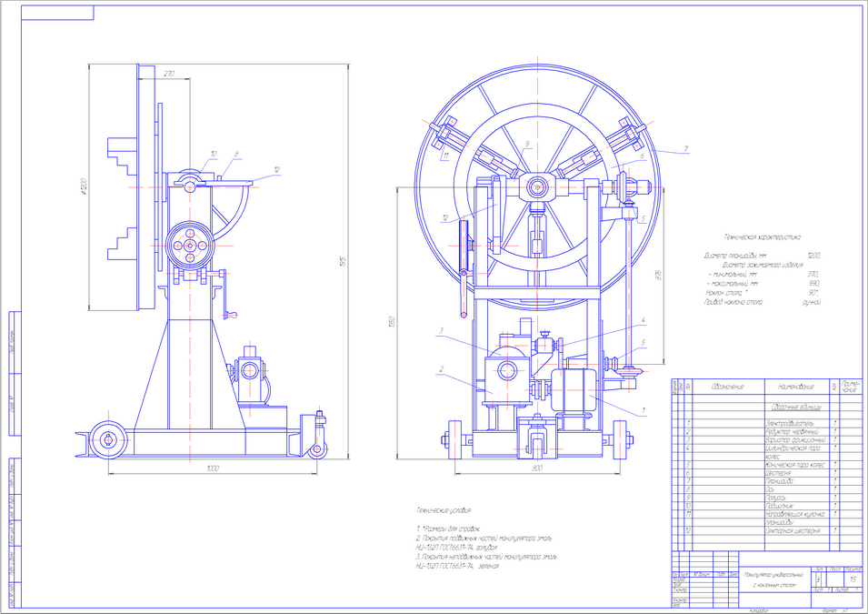Click 'Редуктор червячный' in the parts list

coord(791,432)
